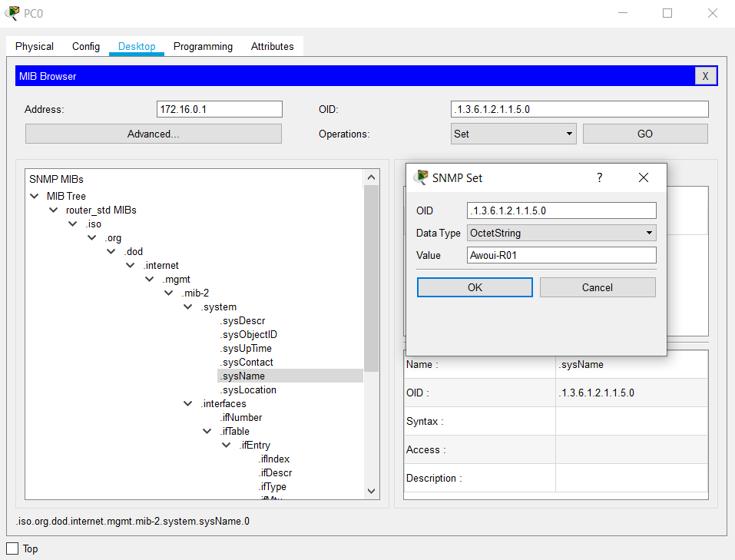The width and height of the screenshot is (735, 560).
Task: Collapse the .ifEntry tree node
Action: point(227,445)
